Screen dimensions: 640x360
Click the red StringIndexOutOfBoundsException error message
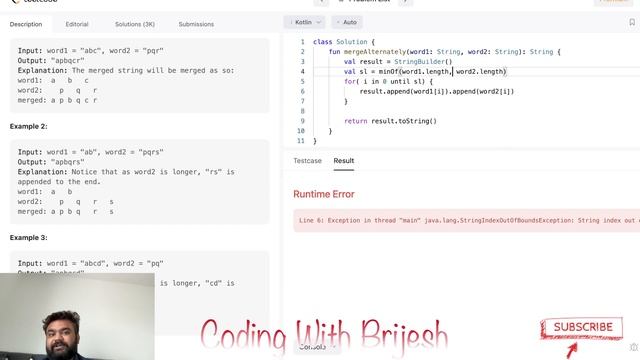tap(467, 220)
